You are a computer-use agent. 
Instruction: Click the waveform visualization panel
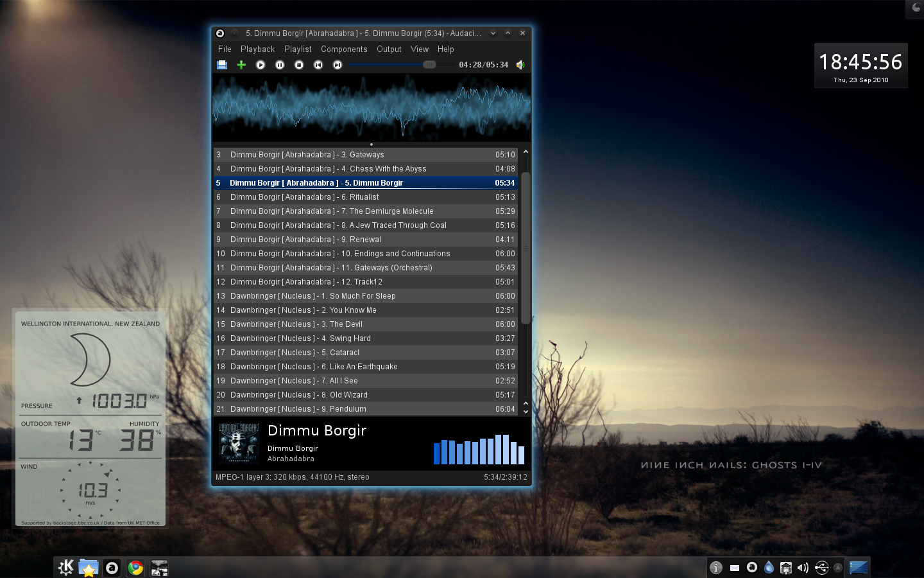tap(372, 107)
